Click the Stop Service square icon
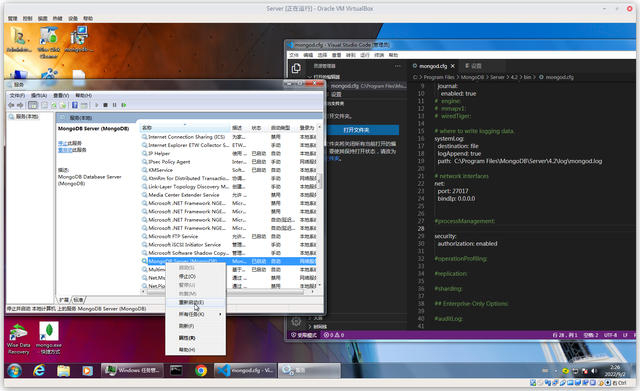This screenshot has height=391, width=640. [105, 105]
